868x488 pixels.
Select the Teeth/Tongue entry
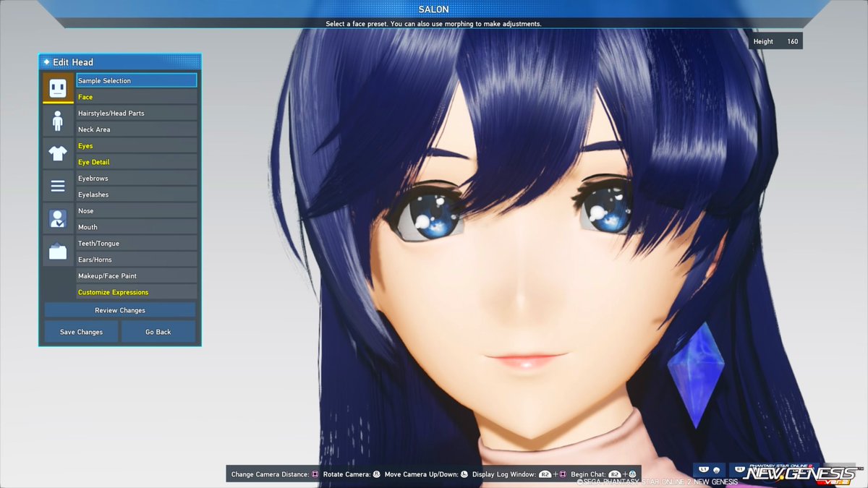[x=137, y=243]
